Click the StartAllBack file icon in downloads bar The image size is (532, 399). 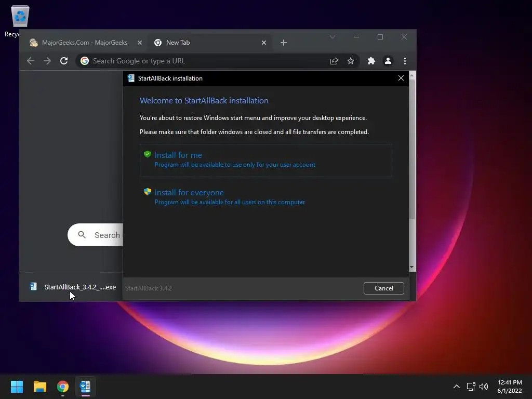pos(33,287)
